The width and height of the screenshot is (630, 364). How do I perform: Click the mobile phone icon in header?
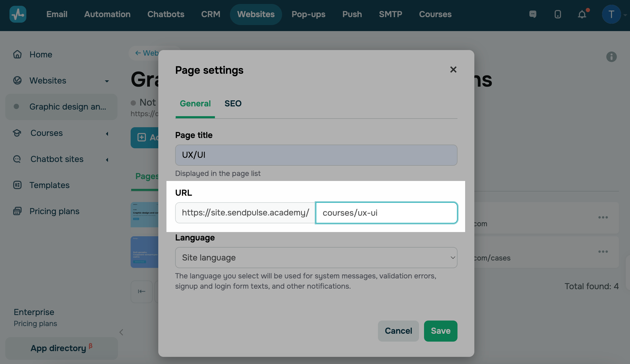[x=558, y=14]
